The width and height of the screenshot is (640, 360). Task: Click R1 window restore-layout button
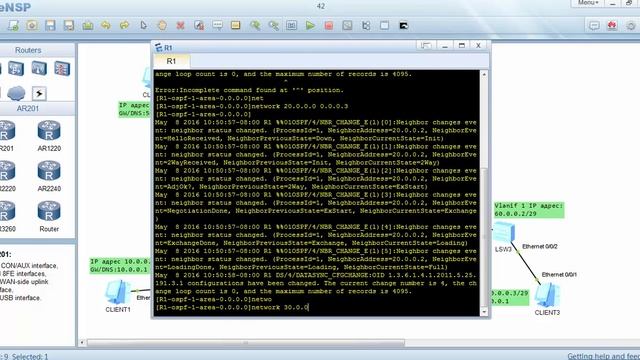(426, 45)
